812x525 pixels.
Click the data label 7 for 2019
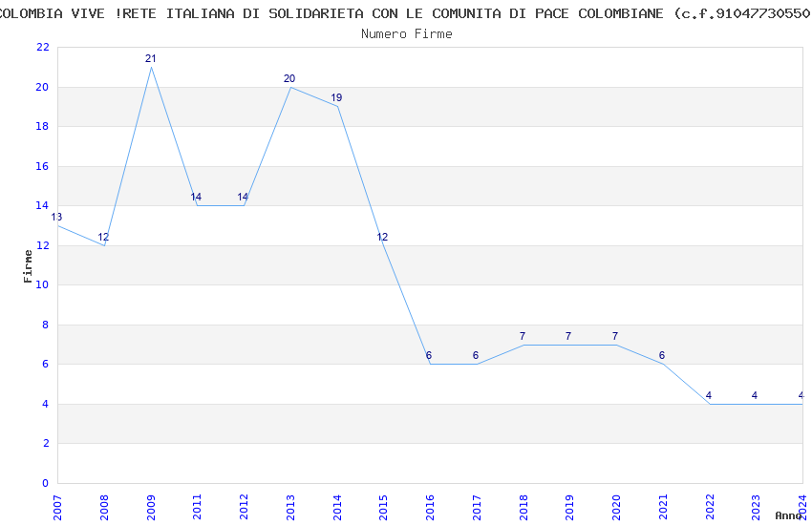coord(568,336)
